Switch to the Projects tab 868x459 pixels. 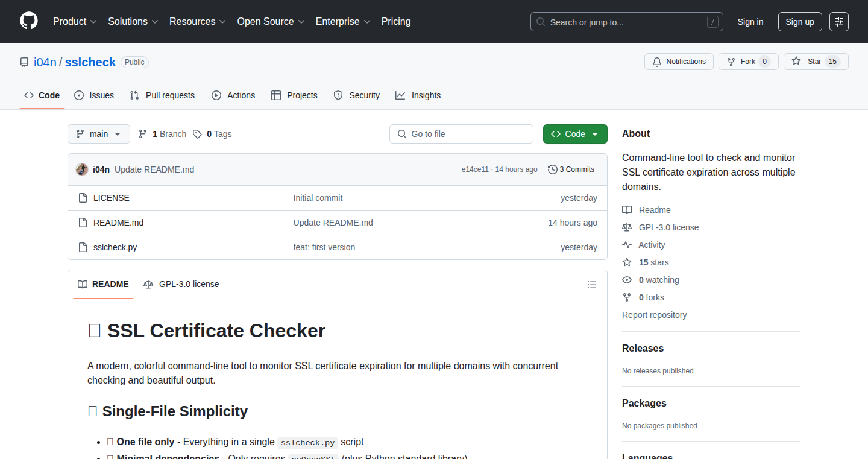tap(294, 95)
